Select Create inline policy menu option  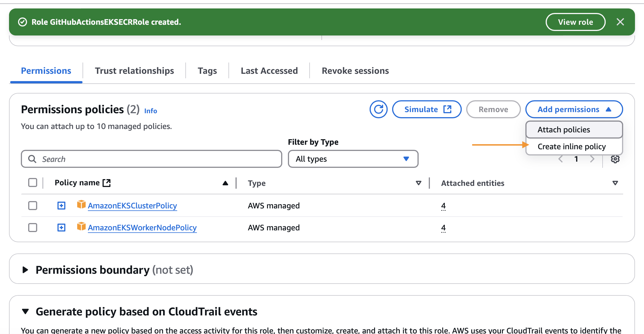[x=574, y=146]
